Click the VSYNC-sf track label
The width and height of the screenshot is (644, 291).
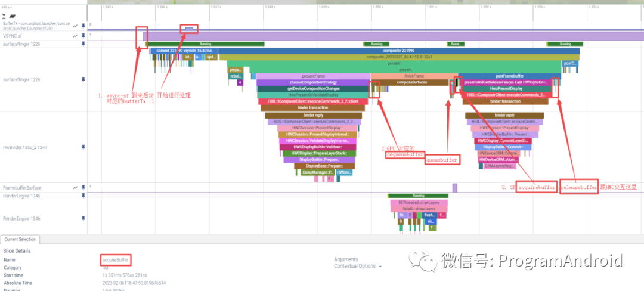pyautogui.click(x=13, y=36)
